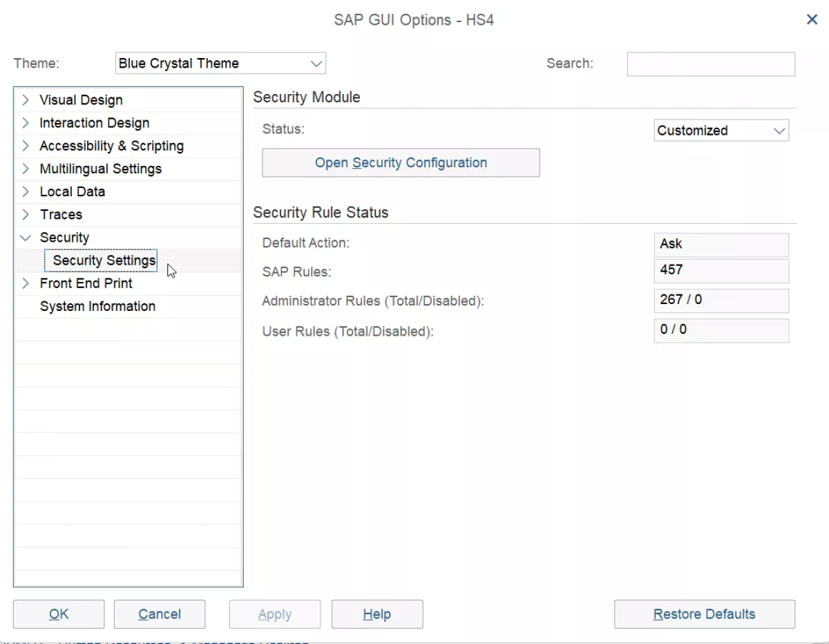The height and width of the screenshot is (644, 829).
Task: Click the User Rules field showing 0 / 0
Action: pos(721,331)
